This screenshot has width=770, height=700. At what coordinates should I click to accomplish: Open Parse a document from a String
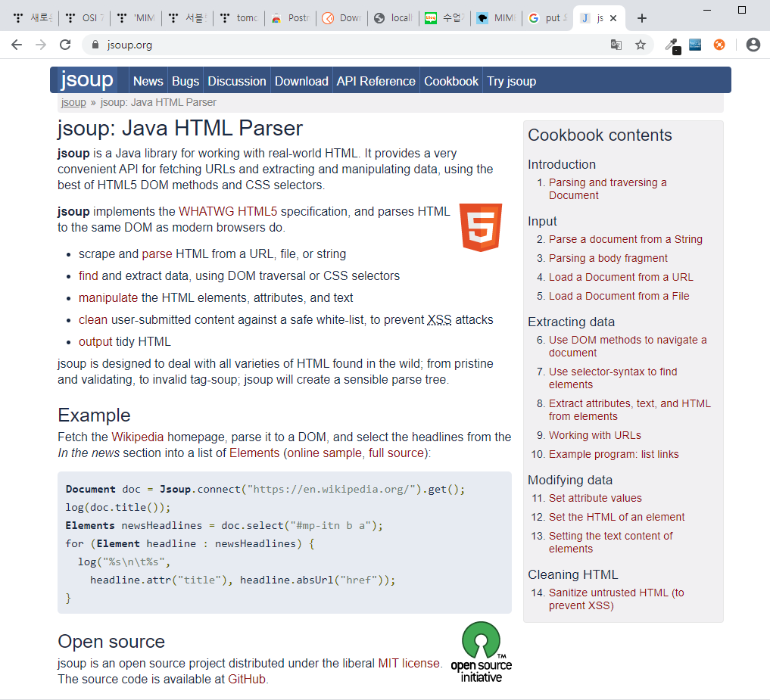(x=625, y=239)
